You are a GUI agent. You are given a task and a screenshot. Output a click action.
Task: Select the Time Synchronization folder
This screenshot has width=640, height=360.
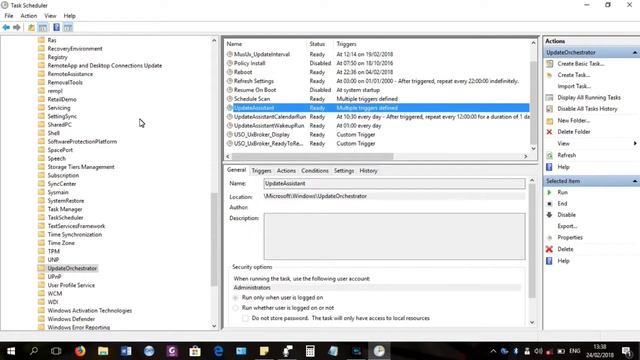75,235
